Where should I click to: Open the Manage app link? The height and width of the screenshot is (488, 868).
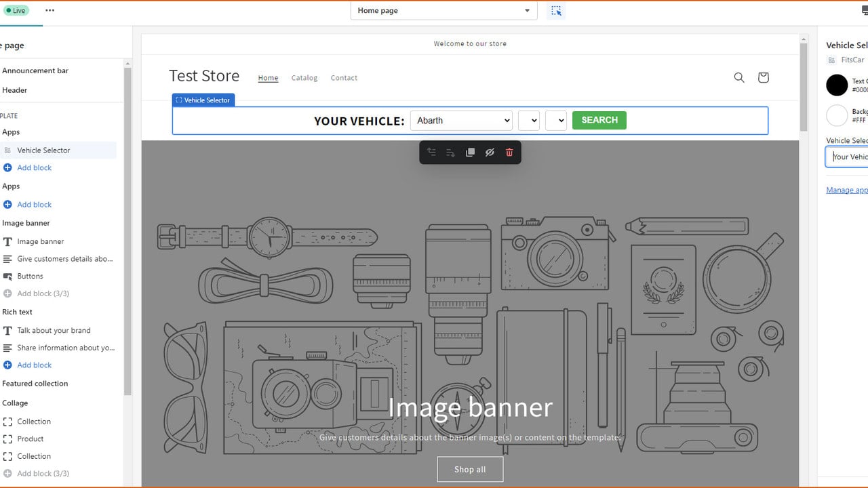[x=847, y=190]
